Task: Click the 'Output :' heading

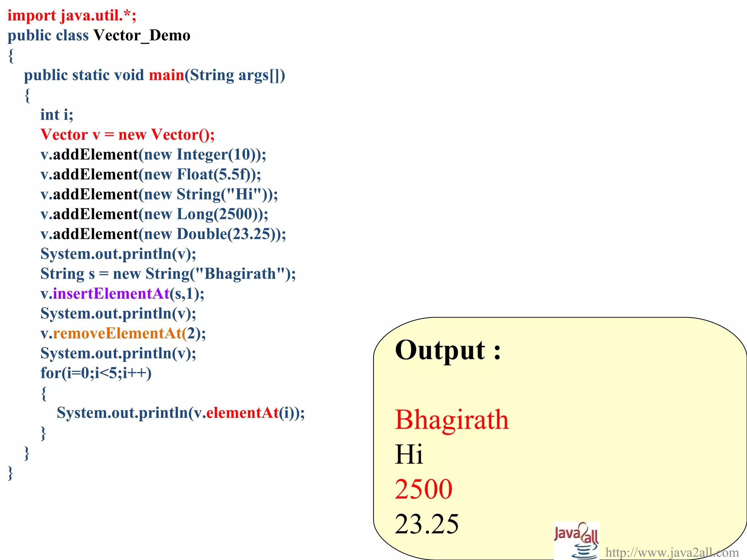Action: [x=448, y=350]
